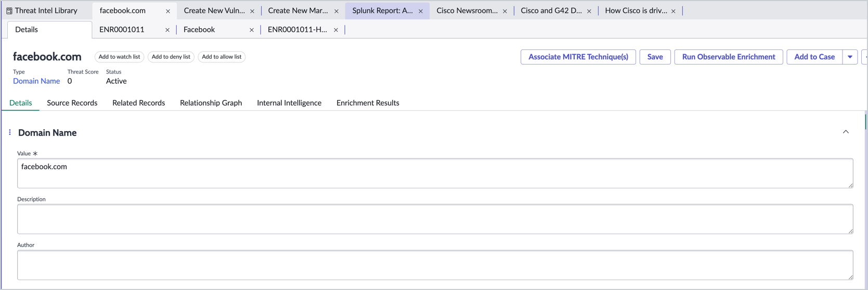
Task: Open the Add to Case dropdown arrow
Action: click(850, 57)
